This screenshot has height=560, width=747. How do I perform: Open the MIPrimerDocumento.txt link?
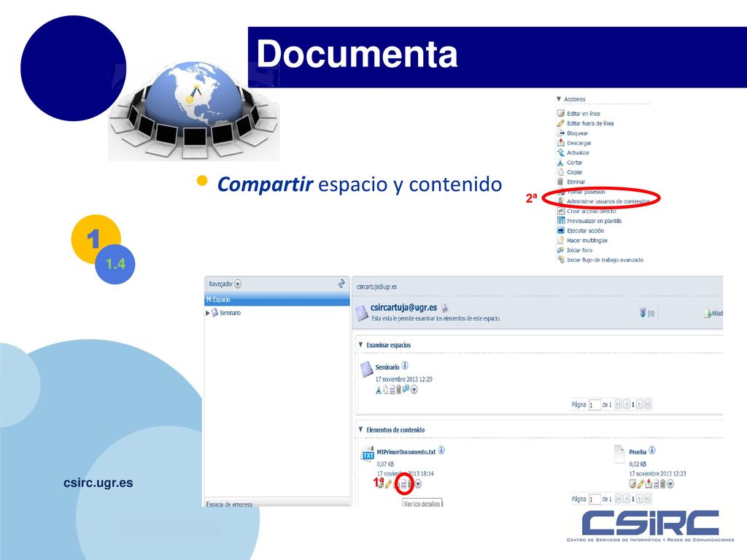pyautogui.click(x=406, y=452)
